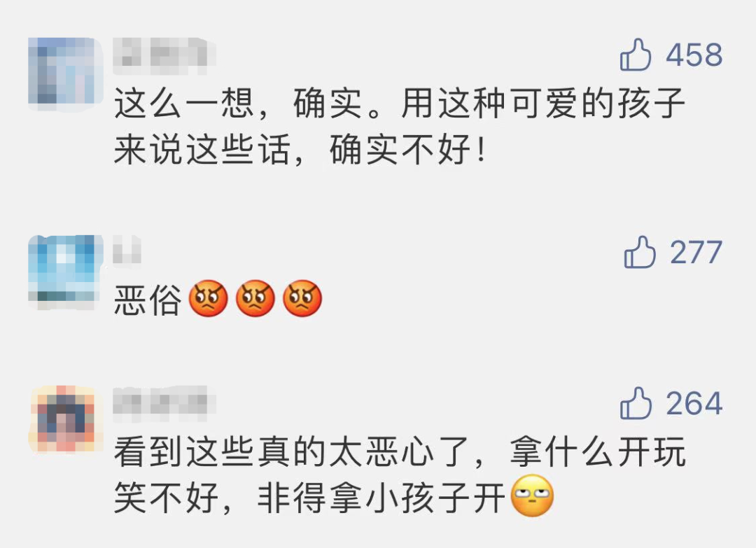Like the comment with 458 likes
Image resolution: width=756 pixels, height=548 pixels.
tap(636, 55)
